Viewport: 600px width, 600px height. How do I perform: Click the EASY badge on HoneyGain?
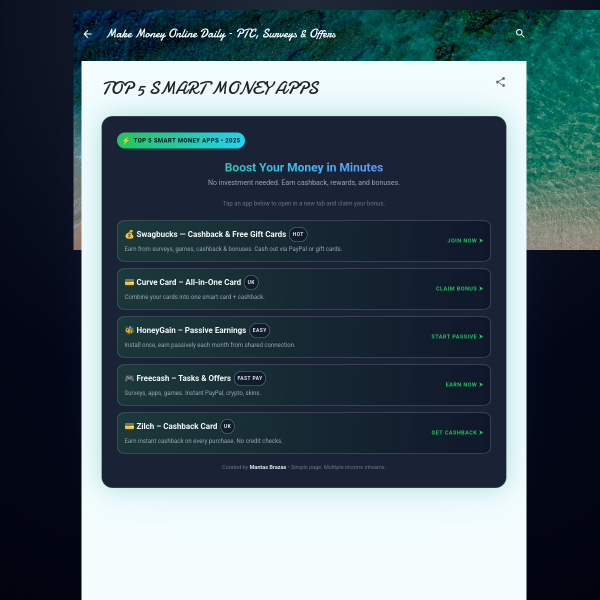tap(259, 330)
